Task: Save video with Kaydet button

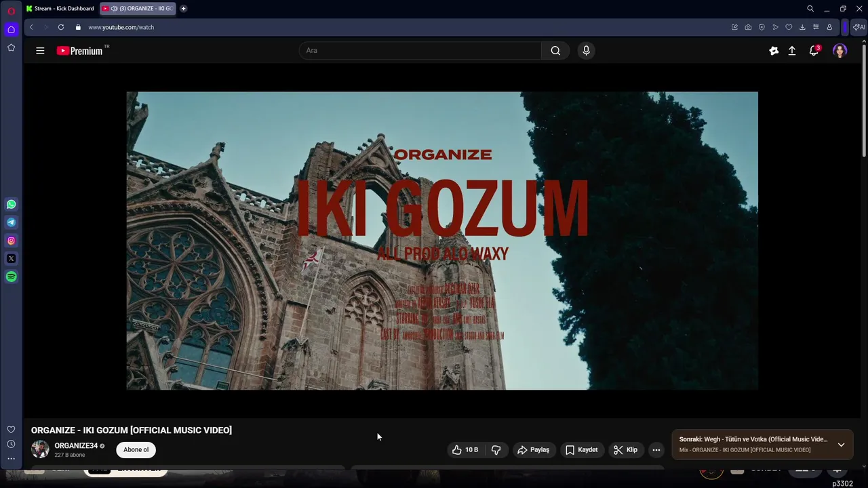Action: point(582,450)
